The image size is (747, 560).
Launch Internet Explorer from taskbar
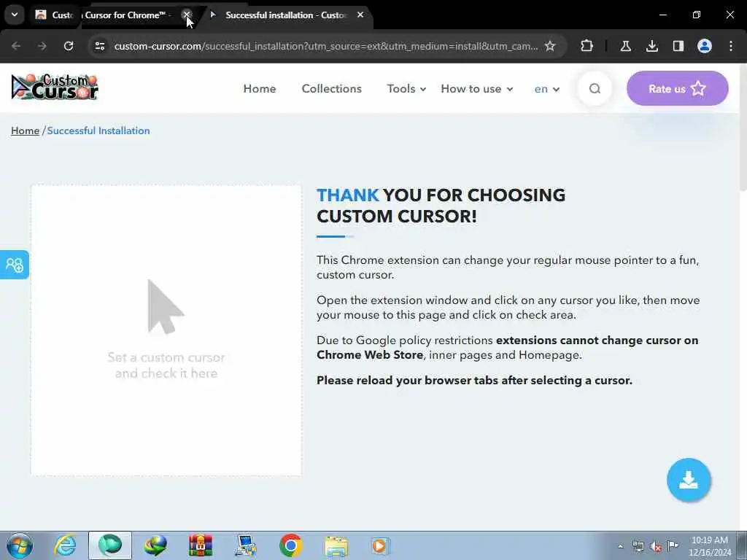(65, 545)
